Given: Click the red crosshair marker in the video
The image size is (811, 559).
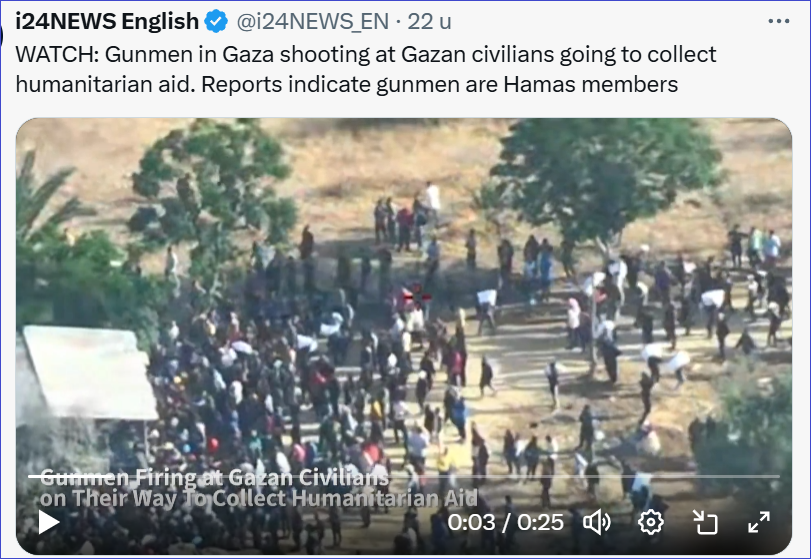Looking at the screenshot, I should tap(417, 296).
